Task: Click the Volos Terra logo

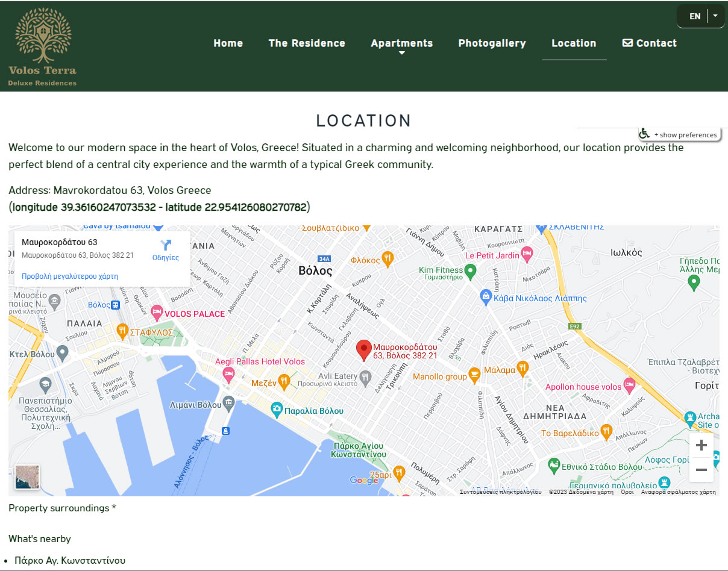Action: (x=43, y=48)
